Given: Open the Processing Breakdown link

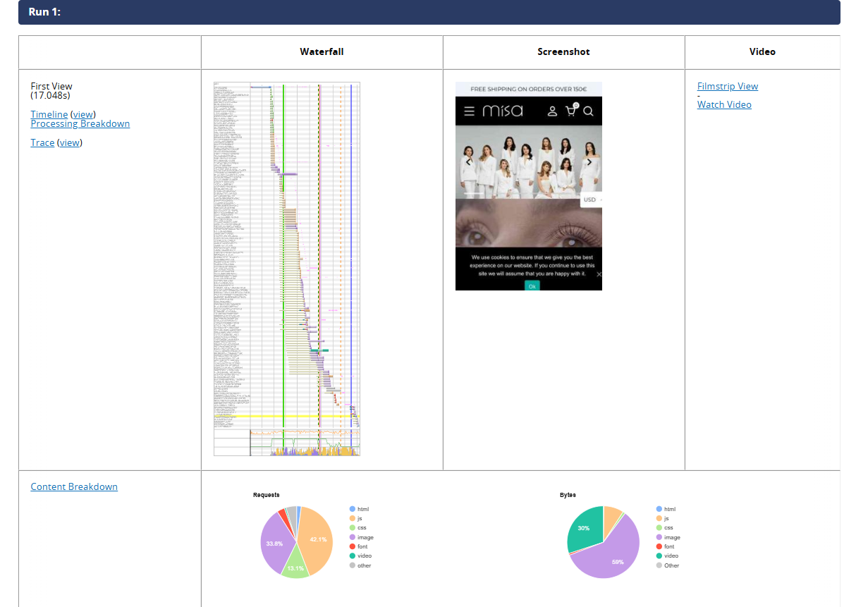Looking at the screenshot, I should (x=80, y=123).
